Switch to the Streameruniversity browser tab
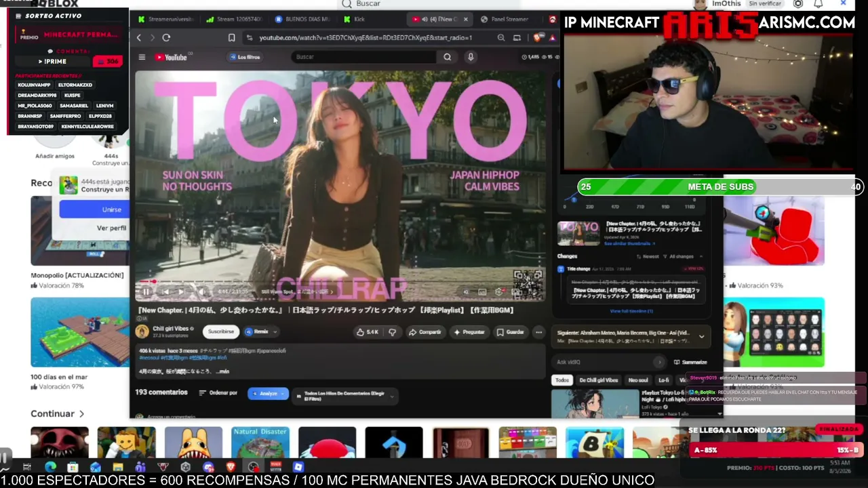 [x=166, y=19]
